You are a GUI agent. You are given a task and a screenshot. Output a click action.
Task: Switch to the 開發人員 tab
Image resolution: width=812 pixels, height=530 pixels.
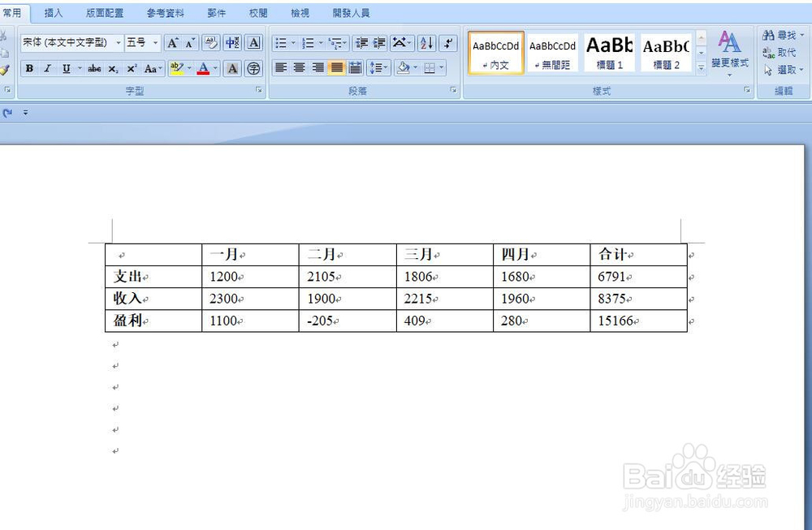pos(351,13)
